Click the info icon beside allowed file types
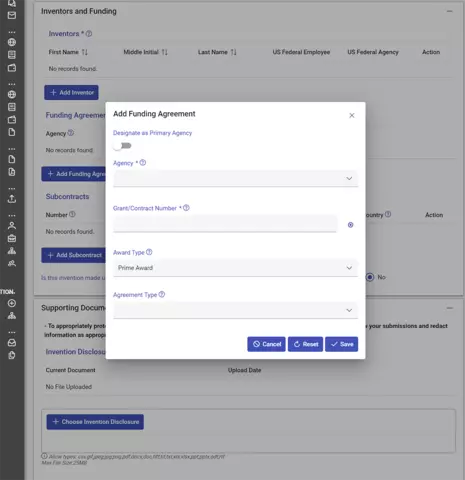The image size is (465, 480). click(44, 456)
